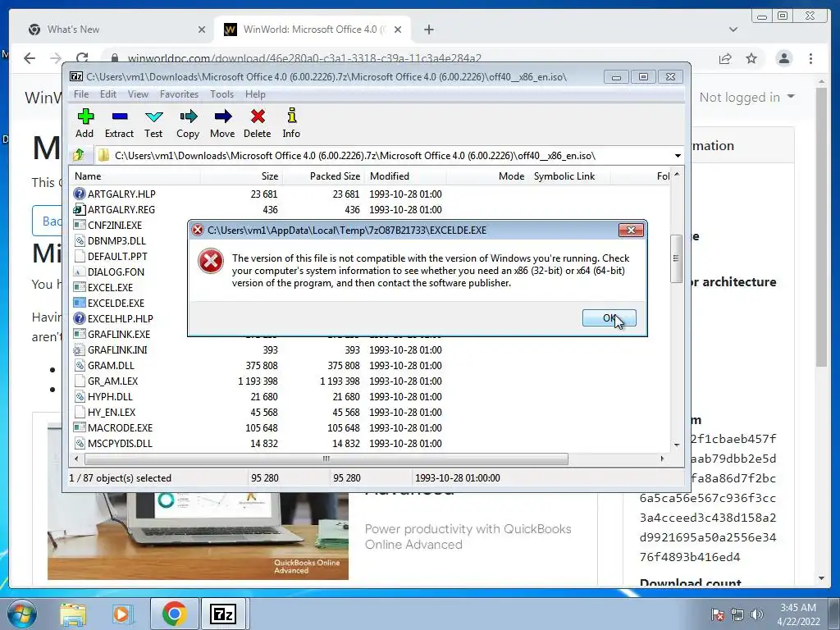This screenshot has height=630, width=840.
Task: Open Windows Start menu orb
Action: pyautogui.click(x=22, y=614)
